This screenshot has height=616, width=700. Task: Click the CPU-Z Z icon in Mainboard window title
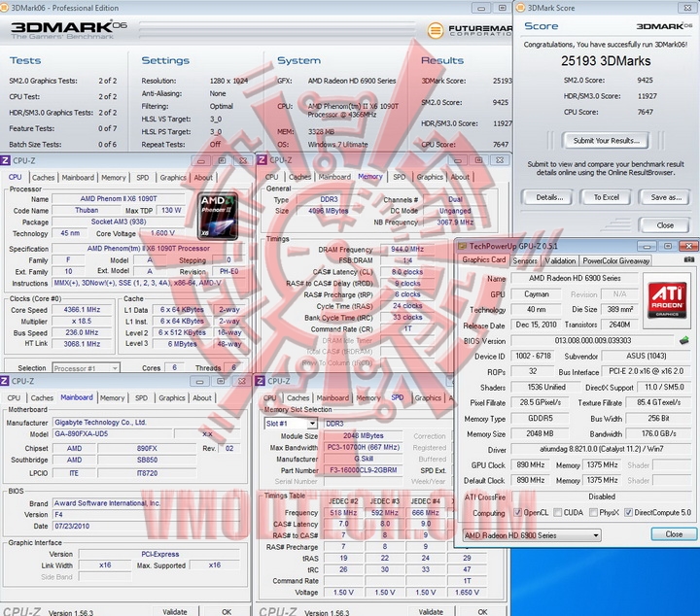[5, 381]
